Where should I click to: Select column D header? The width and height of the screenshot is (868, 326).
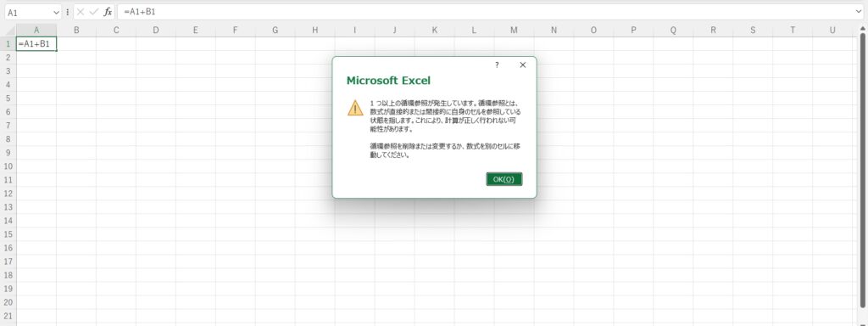point(156,31)
